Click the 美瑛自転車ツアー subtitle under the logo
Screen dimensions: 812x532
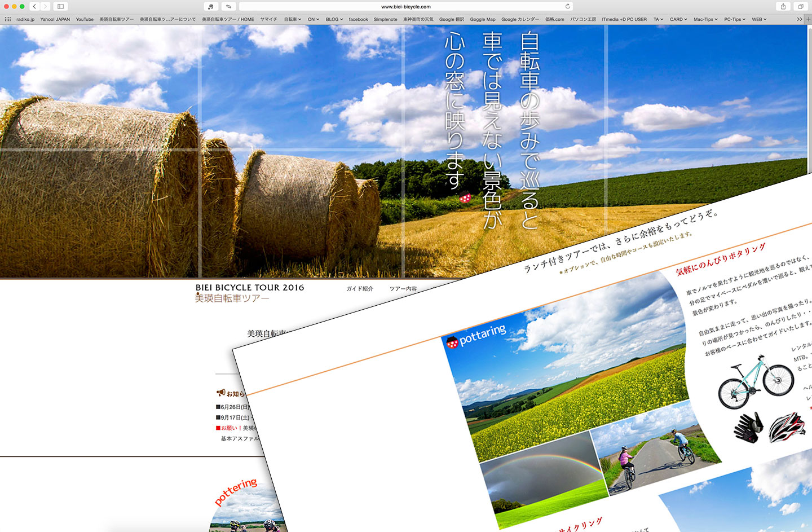232,298
